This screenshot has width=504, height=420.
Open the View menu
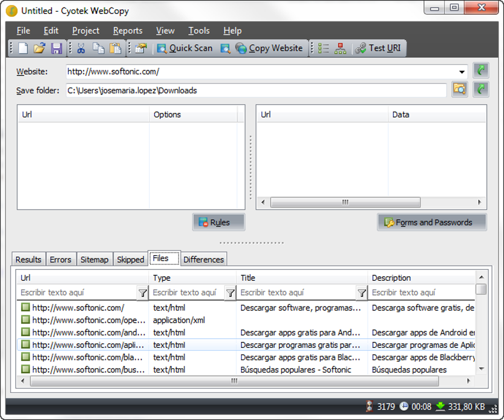(165, 31)
